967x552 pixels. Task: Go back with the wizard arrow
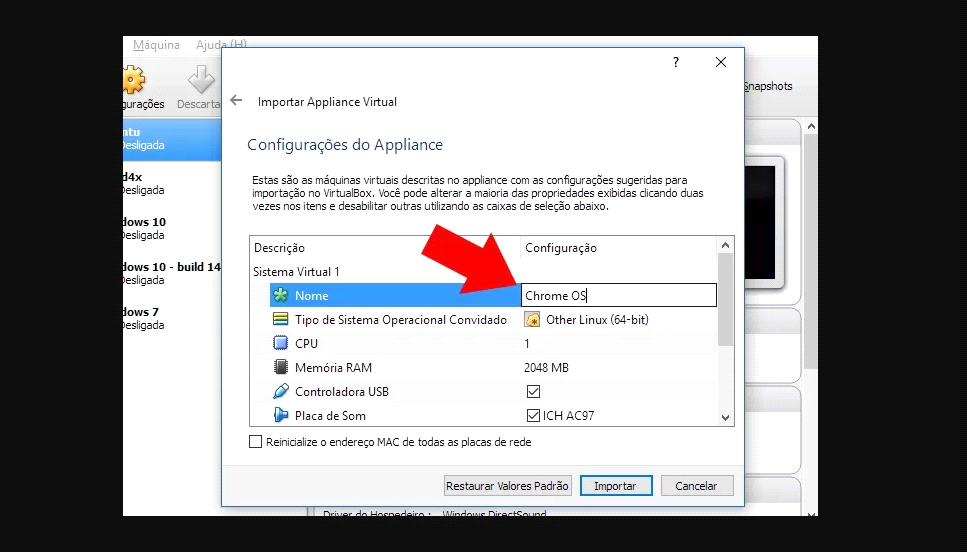point(236,100)
